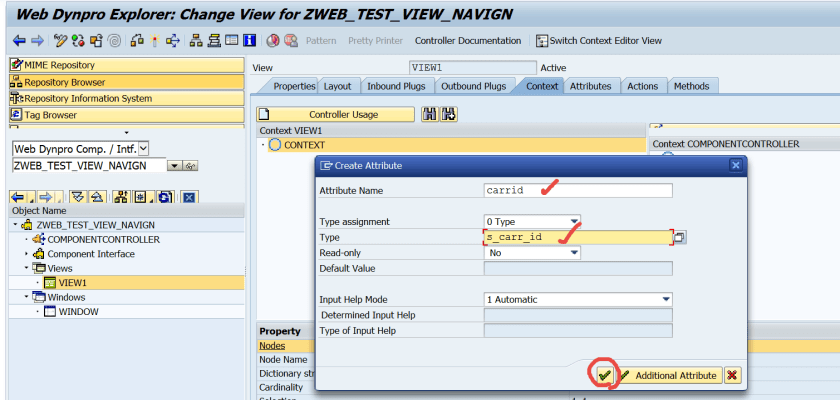The image size is (840, 400).
Task: Show the navigation stack icon
Action: 214,41
